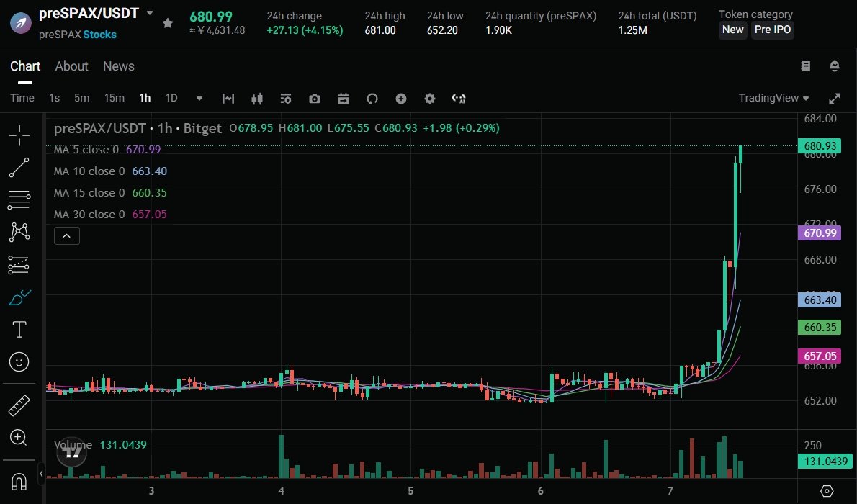Open the forecasting and measurement tools
This screenshot has width=857, height=504.
pyautogui.click(x=19, y=265)
